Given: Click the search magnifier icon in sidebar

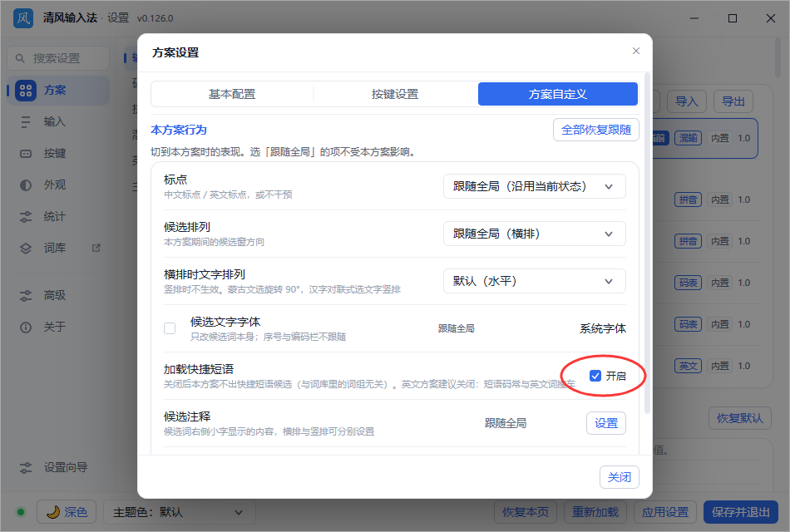Looking at the screenshot, I should [20, 58].
